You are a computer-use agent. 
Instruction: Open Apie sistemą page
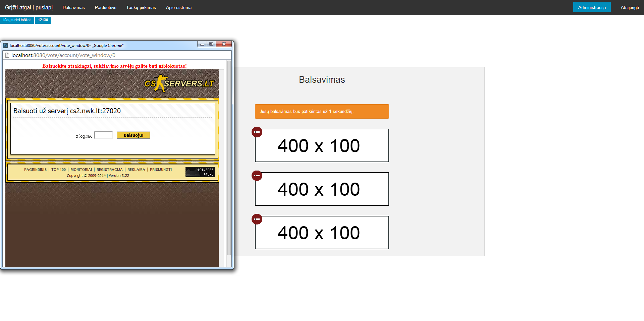pos(178,7)
